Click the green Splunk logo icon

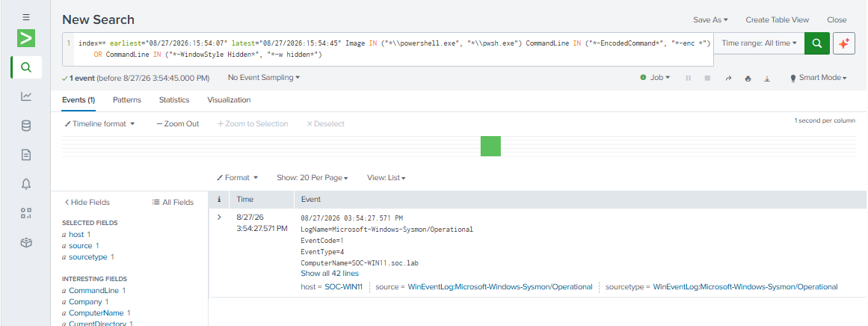[26, 38]
